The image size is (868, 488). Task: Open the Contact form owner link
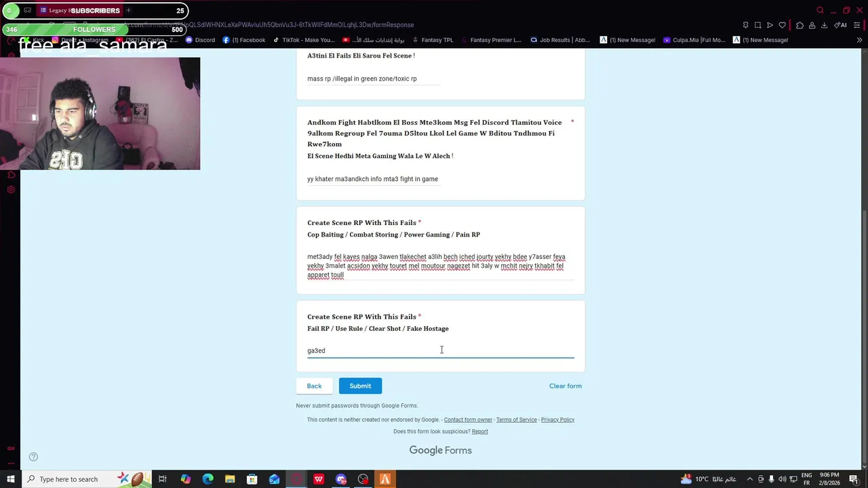(468, 420)
